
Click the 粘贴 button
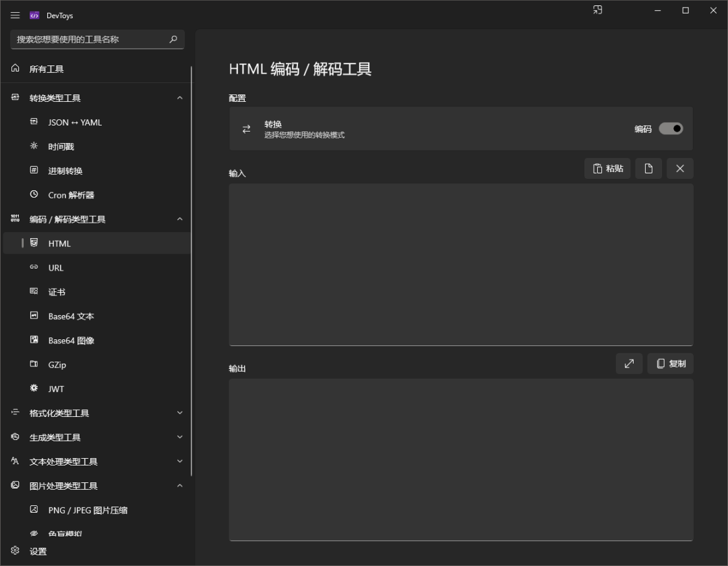click(607, 169)
